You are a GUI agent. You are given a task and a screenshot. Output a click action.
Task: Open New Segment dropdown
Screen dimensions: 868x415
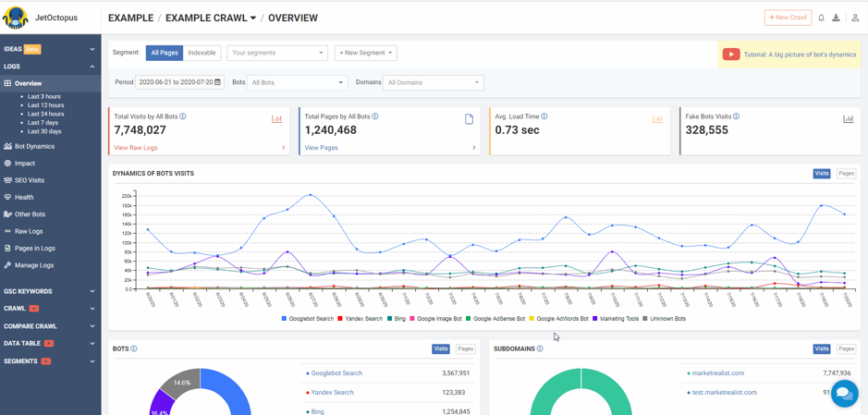tap(365, 53)
